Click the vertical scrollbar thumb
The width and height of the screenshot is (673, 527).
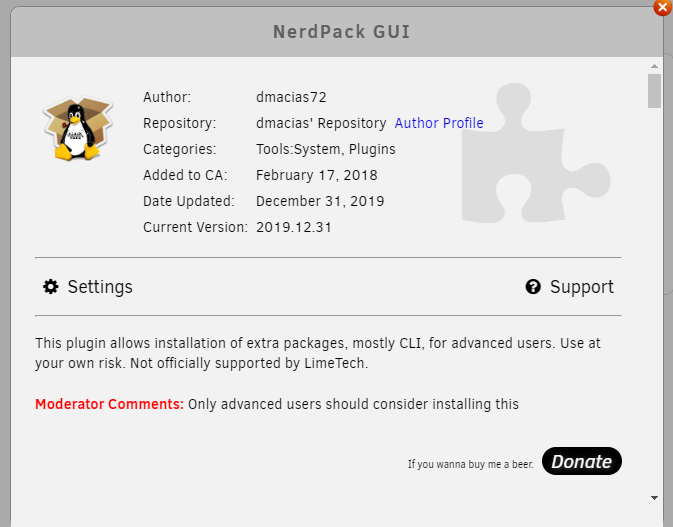coord(654,91)
